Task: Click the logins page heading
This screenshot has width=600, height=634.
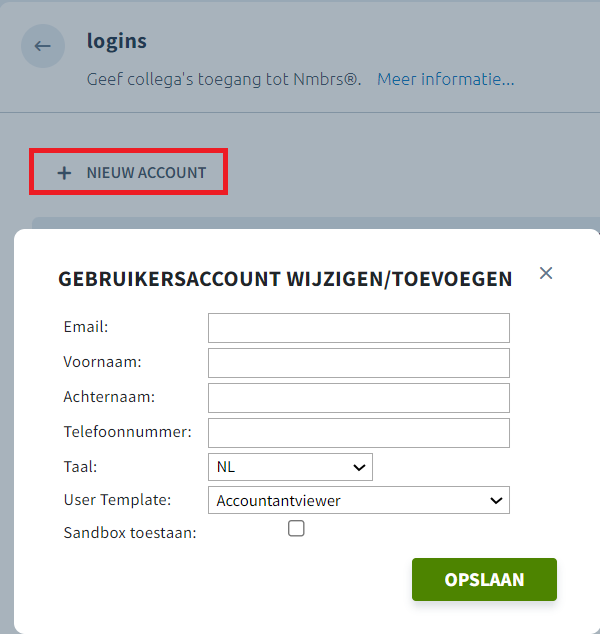Action: [x=116, y=42]
